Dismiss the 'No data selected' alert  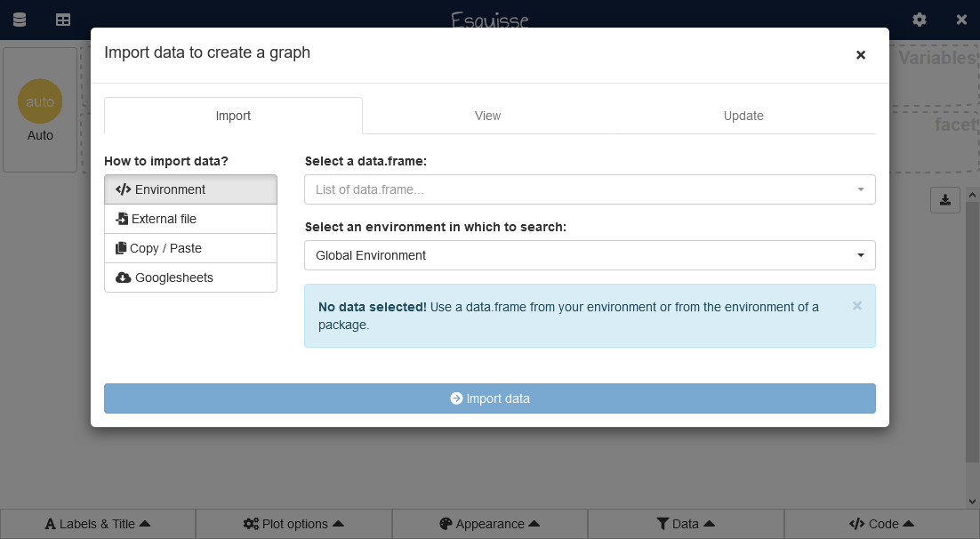857,306
